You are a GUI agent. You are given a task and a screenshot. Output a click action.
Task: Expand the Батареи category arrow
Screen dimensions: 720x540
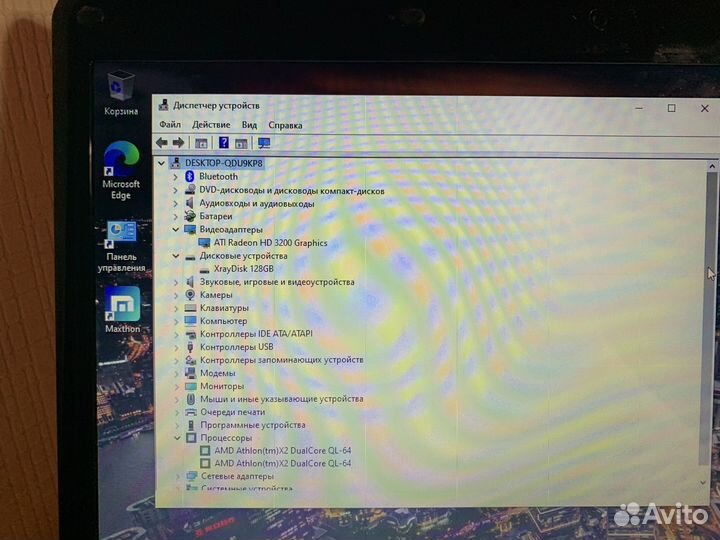[175, 216]
